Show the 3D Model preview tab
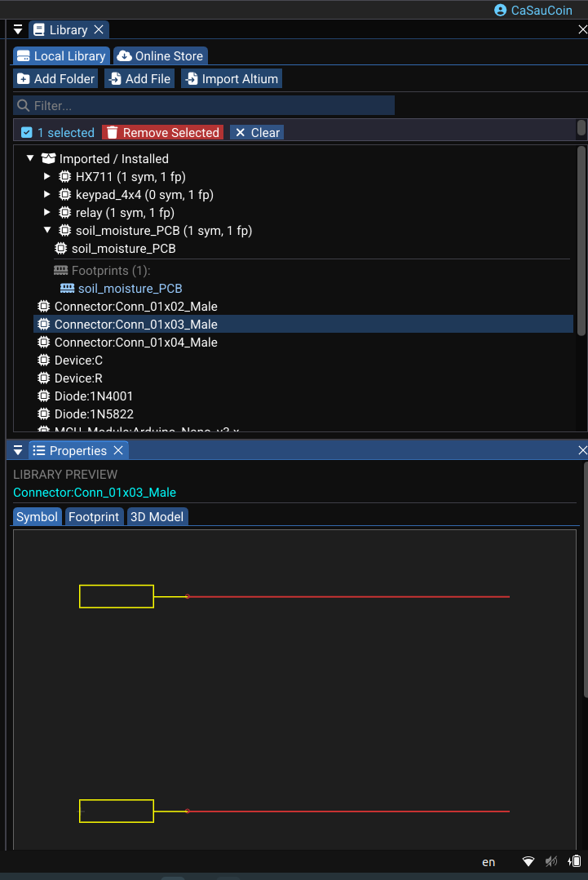Image resolution: width=588 pixels, height=880 pixels. (x=157, y=517)
